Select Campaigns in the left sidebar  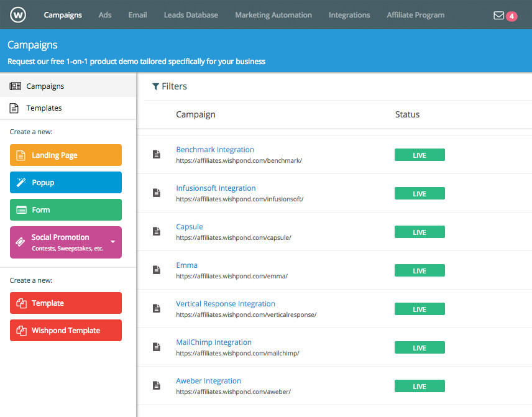tap(68, 86)
